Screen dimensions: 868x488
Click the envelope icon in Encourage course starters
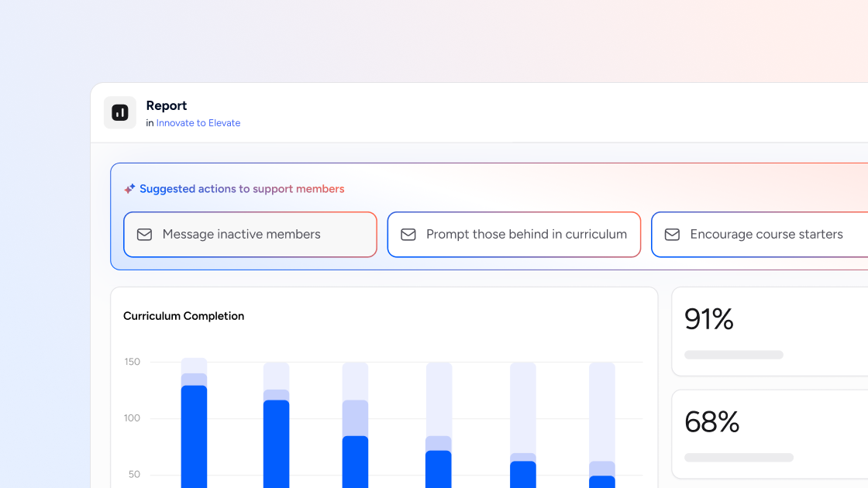pos(672,235)
